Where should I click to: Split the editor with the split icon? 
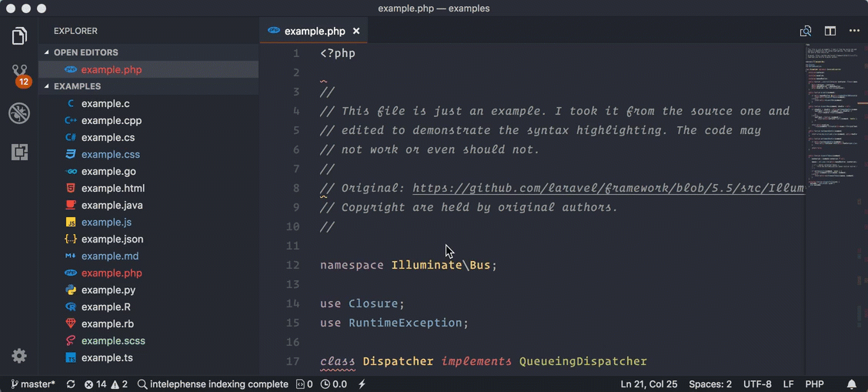tap(830, 31)
